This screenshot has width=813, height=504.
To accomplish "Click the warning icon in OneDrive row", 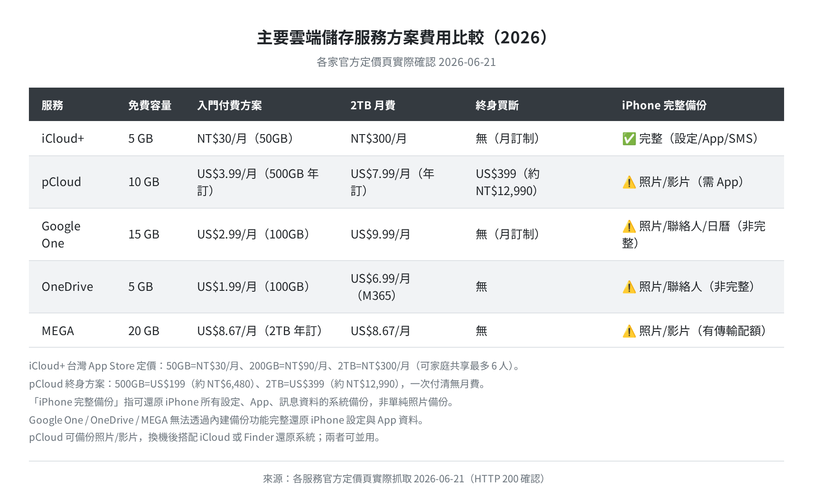I will 629,287.
